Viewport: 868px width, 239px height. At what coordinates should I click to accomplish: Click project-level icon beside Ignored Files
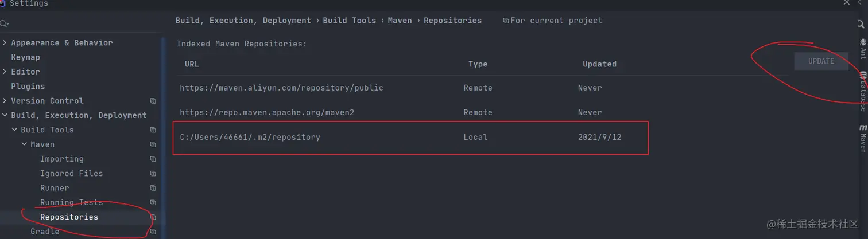(x=153, y=174)
